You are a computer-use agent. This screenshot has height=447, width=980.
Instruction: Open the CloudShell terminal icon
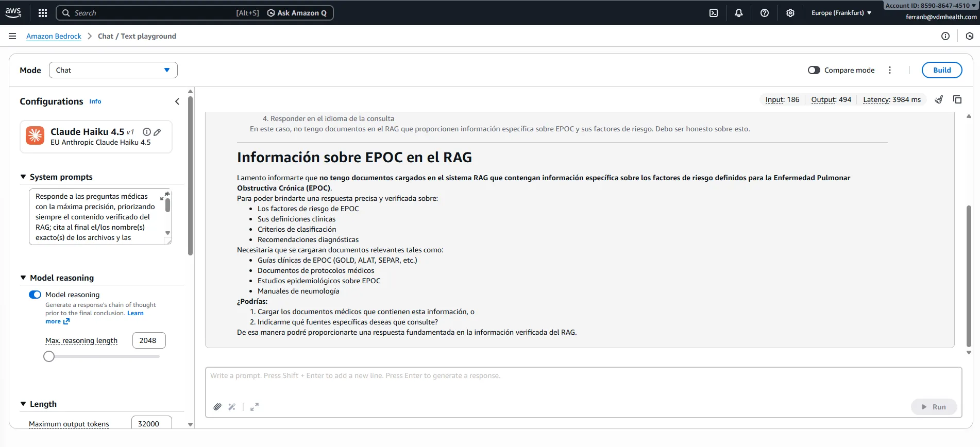[x=714, y=13]
